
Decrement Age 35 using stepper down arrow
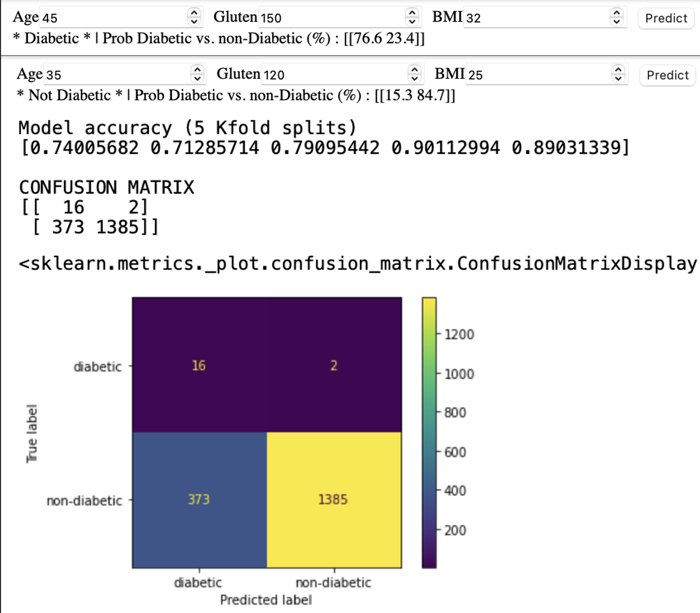point(197,79)
